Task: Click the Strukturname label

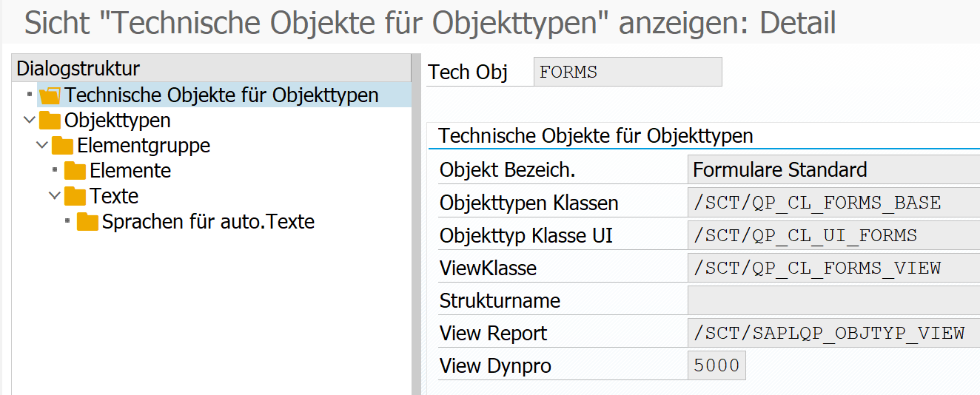Action: (x=500, y=301)
